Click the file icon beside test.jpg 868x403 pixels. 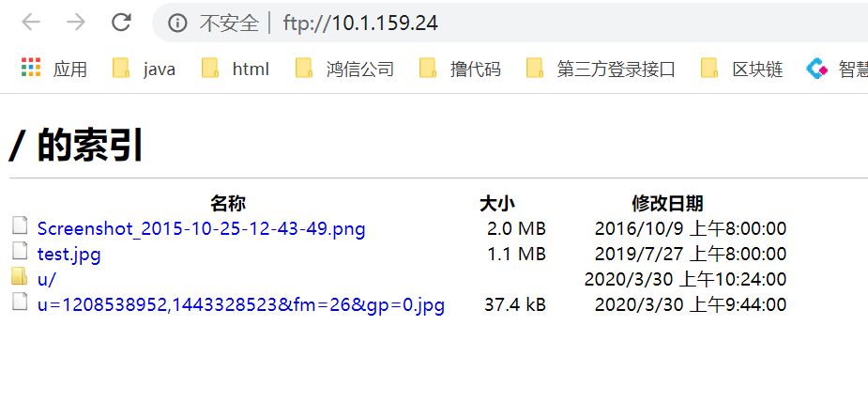(x=20, y=252)
